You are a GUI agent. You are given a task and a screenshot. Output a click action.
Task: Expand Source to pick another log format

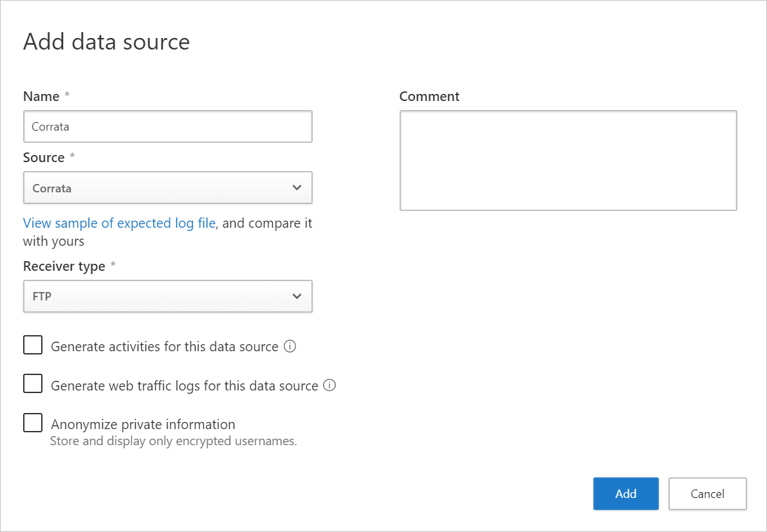[x=167, y=187]
